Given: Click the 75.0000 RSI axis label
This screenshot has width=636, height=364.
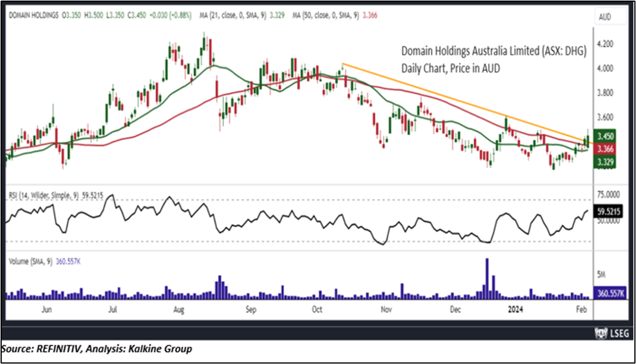Looking at the screenshot, I should (x=609, y=195).
